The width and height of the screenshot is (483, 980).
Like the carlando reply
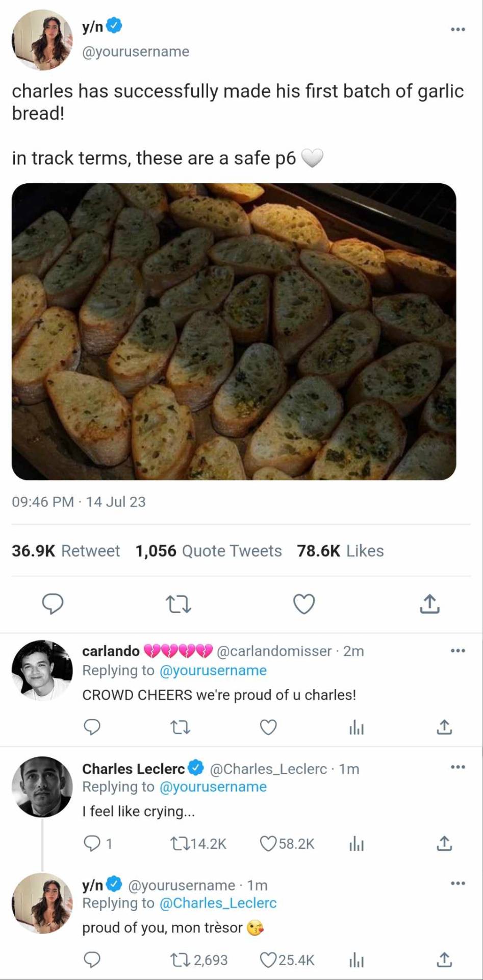[268, 727]
